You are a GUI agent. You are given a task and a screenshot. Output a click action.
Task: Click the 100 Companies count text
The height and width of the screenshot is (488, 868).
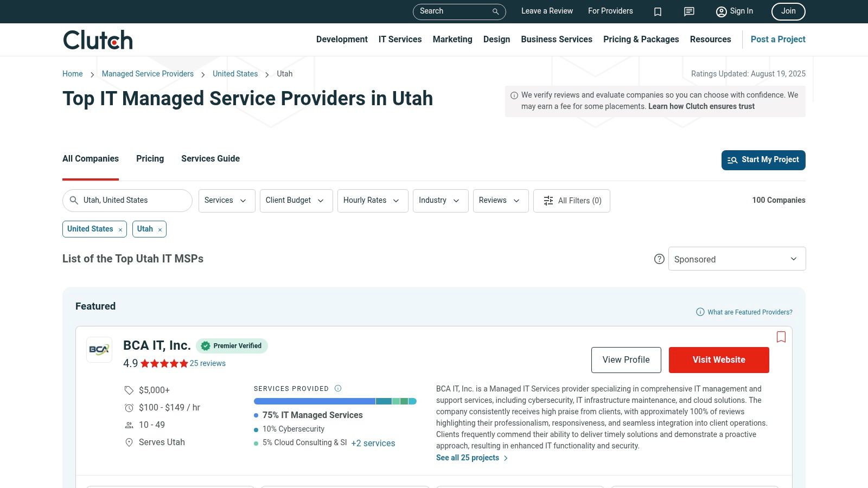pos(778,201)
